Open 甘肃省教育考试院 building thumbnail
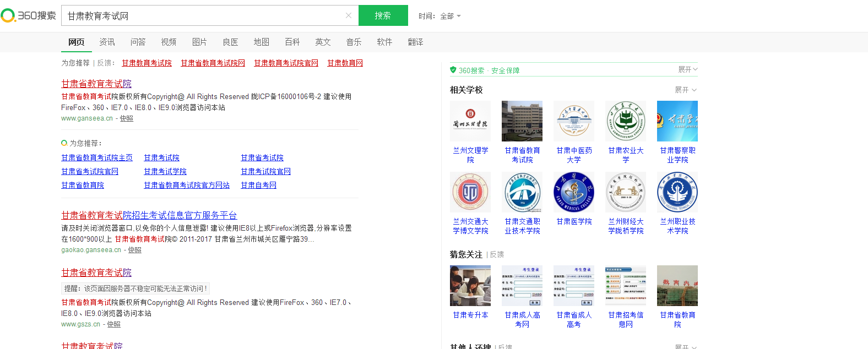 (x=522, y=121)
